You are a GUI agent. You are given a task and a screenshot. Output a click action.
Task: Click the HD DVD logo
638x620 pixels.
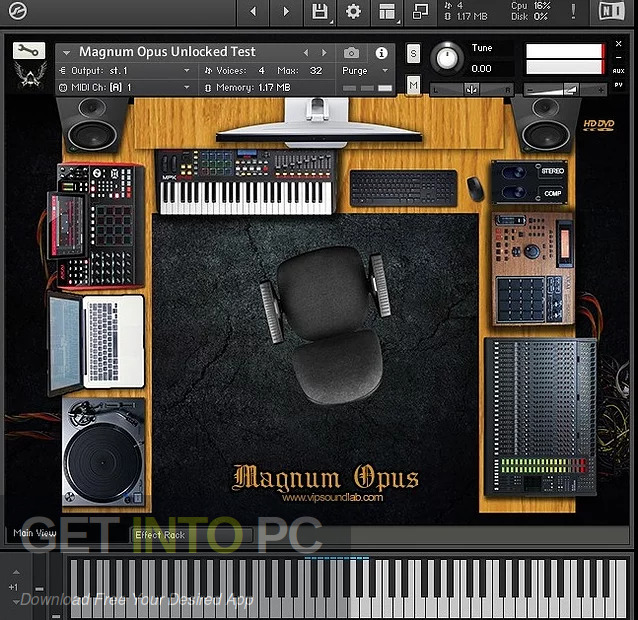tap(599, 125)
